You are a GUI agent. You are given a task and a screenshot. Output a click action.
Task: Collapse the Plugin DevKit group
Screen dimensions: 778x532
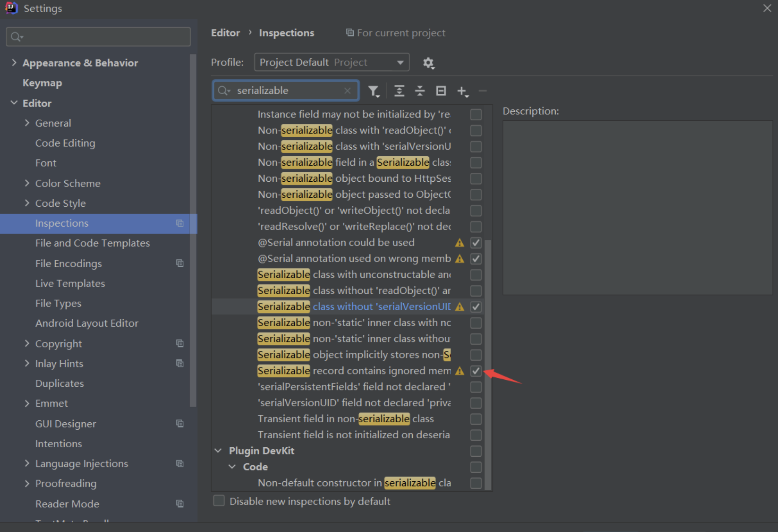(218, 451)
